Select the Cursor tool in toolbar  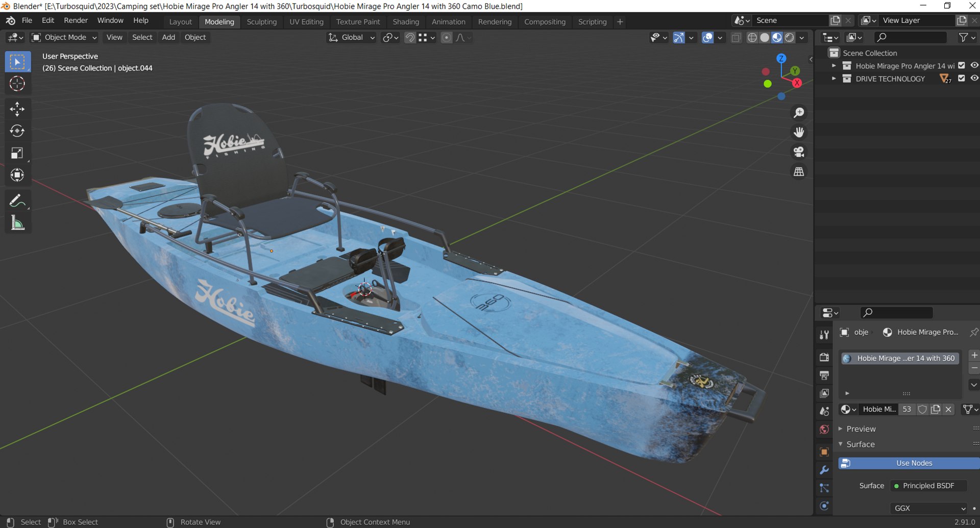(17, 84)
